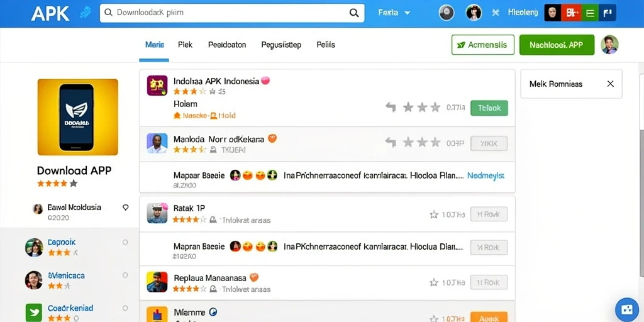Image resolution: width=644 pixels, height=322 pixels.
Task: Click the yellow phone app thumbnail
Action: (x=77, y=117)
